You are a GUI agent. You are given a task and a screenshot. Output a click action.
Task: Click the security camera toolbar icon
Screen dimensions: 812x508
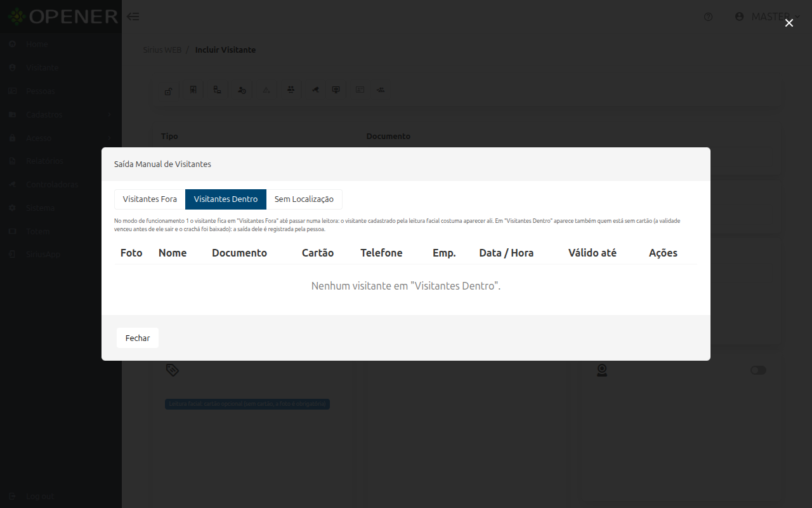point(315,90)
